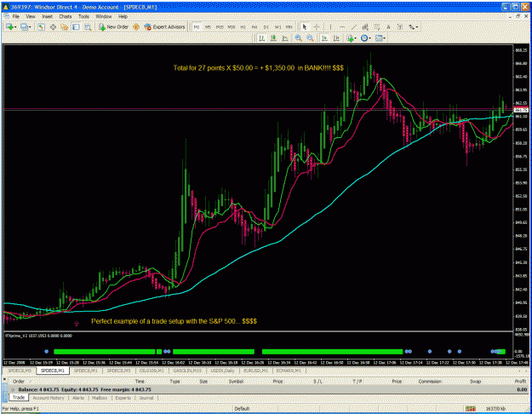Switch to the OIL0109,M1 chart tab
532x414 pixels.
[152, 371]
